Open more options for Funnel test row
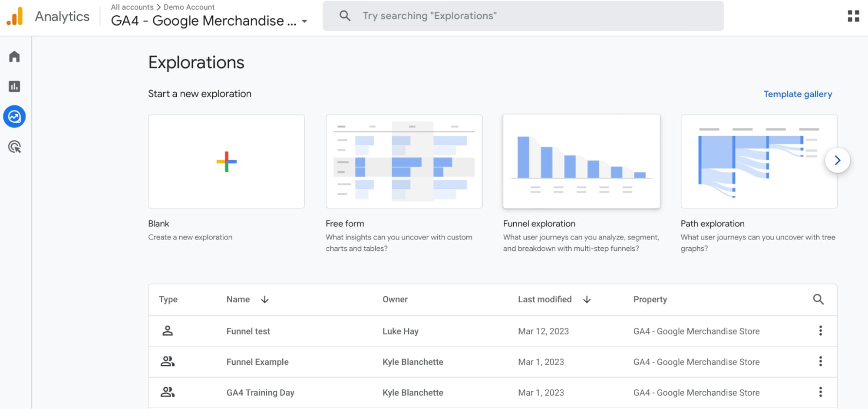The height and width of the screenshot is (409, 868). click(x=820, y=331)
